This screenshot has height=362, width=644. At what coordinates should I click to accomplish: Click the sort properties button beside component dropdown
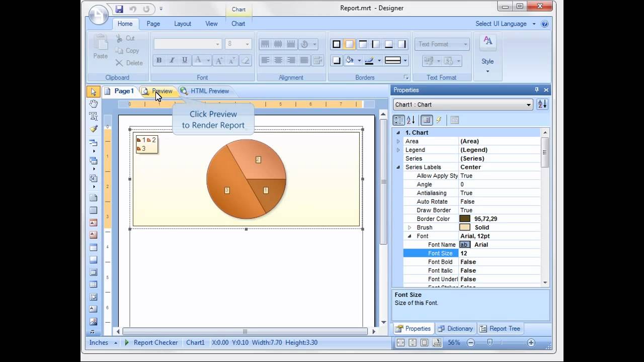click(x=542, y=105)
